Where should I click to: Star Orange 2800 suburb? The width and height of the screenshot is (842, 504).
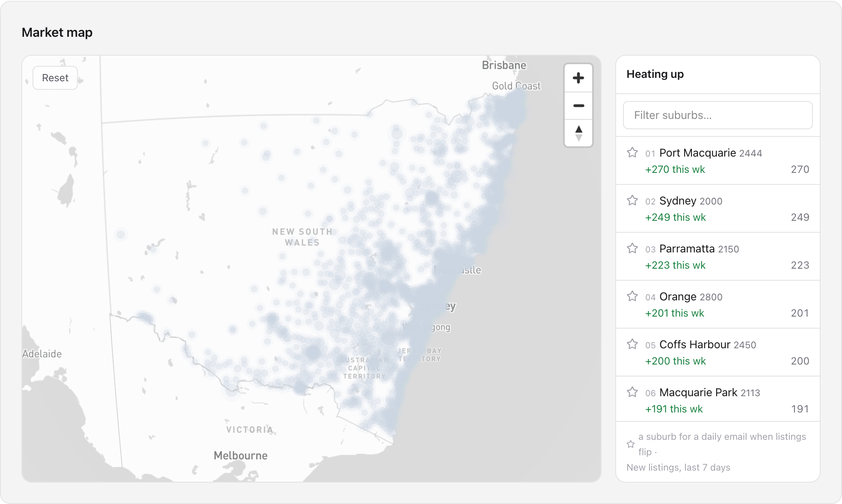[632, 296]
